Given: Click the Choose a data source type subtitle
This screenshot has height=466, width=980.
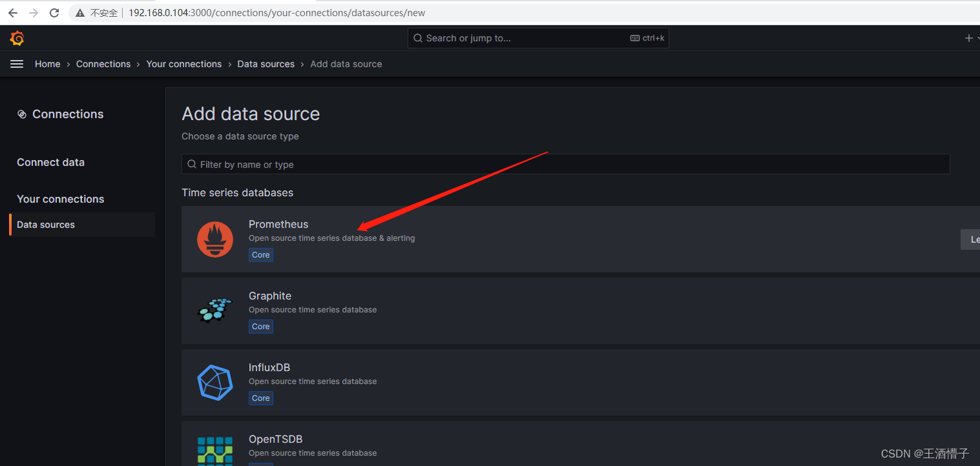Looking at the screenshot, I should click(240, 136).
